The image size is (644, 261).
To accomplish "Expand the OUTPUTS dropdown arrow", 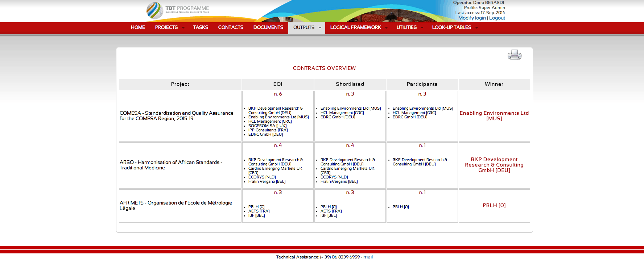I will point(320,28).
